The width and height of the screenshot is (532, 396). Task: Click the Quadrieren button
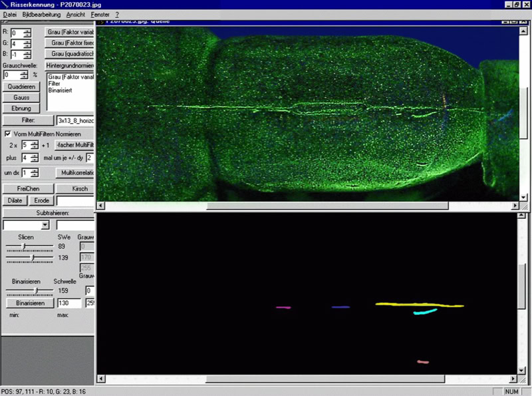pyautogui.click(x=21, y=87)
